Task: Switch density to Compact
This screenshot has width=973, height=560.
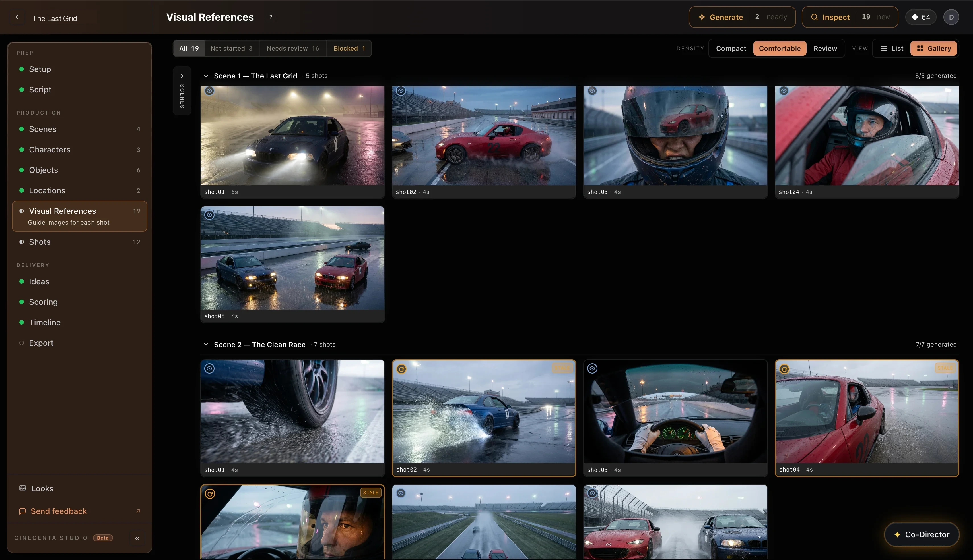Action: 731,48
